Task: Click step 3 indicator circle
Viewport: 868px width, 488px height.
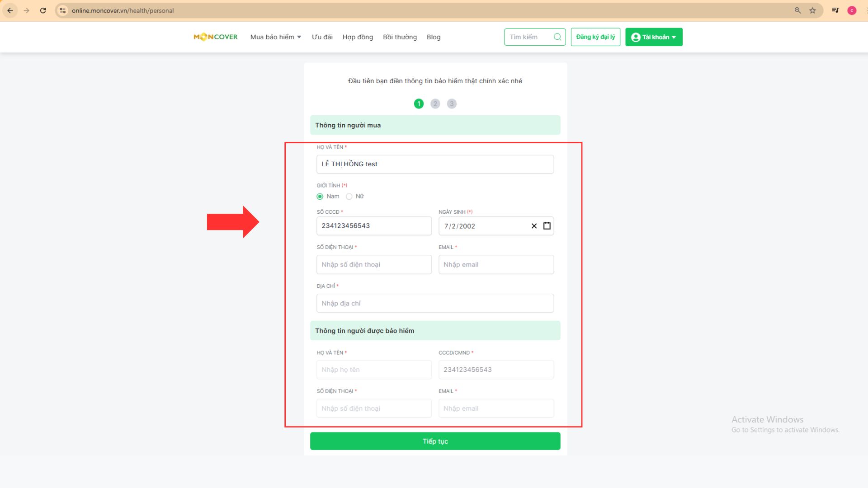Action: click(x=452, y=104)
